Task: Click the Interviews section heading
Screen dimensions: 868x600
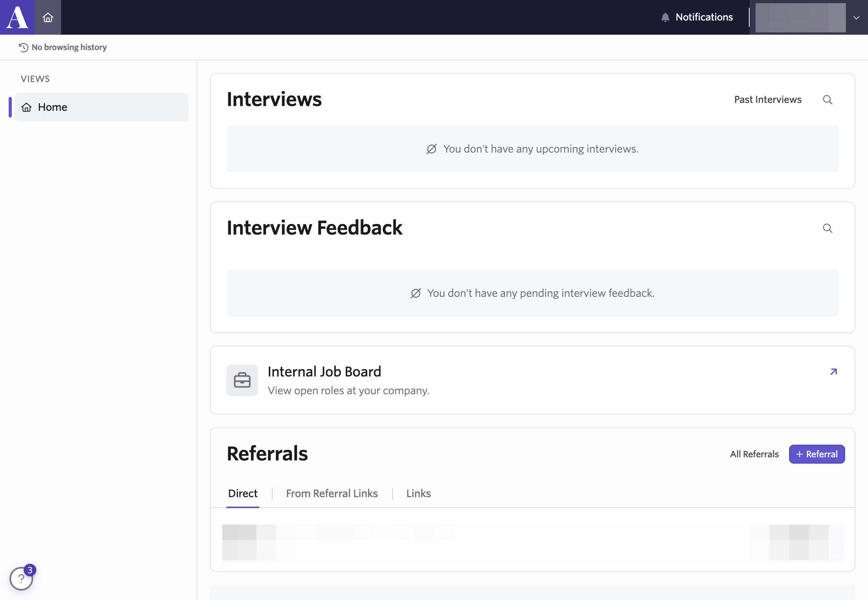Action: point(274,99)
